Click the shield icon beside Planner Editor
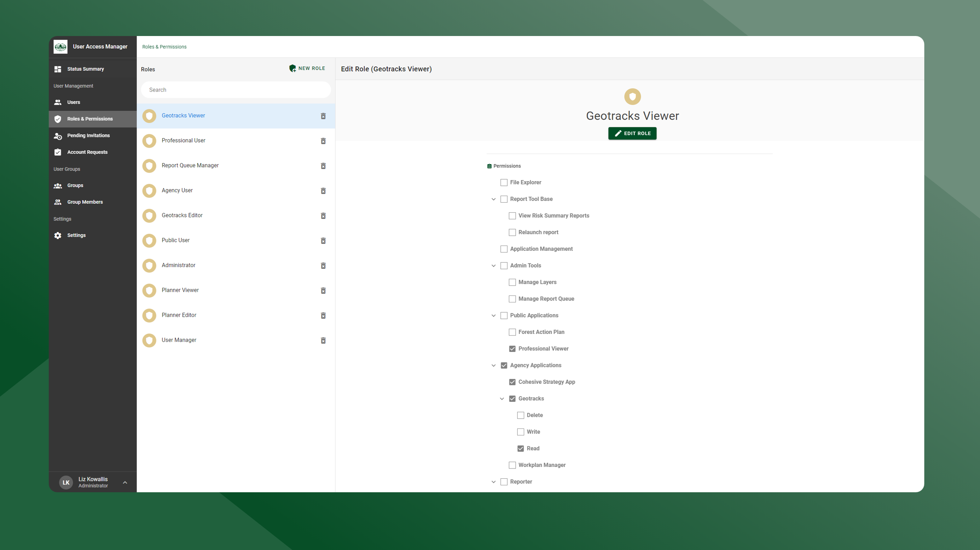This screenshot has width=980, height=550. click(x=149, y=316)
